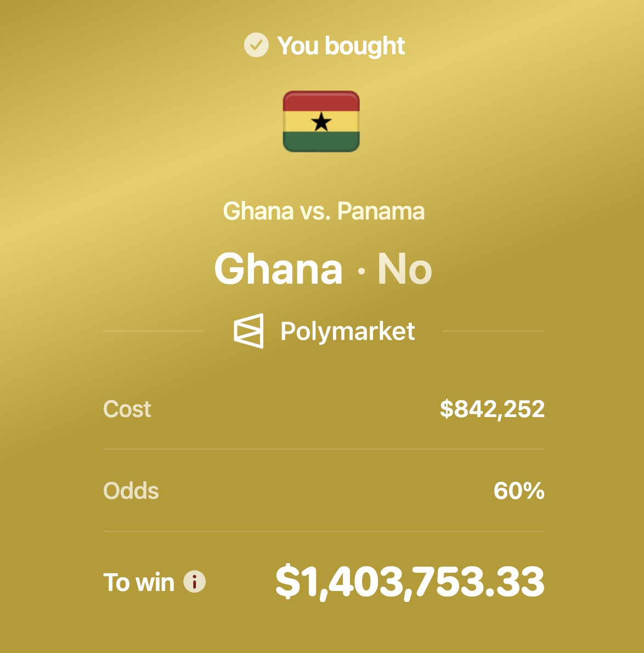The width and height of the screenshot is (644, 653).
Task: Select the $842,252 cost value
Action: tap(492, 409)
